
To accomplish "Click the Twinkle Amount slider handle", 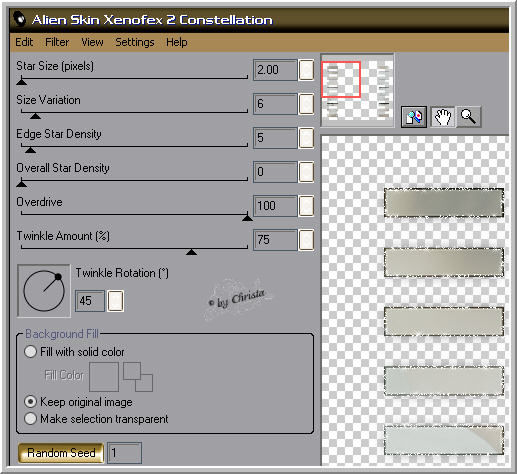I will (191, 252).
